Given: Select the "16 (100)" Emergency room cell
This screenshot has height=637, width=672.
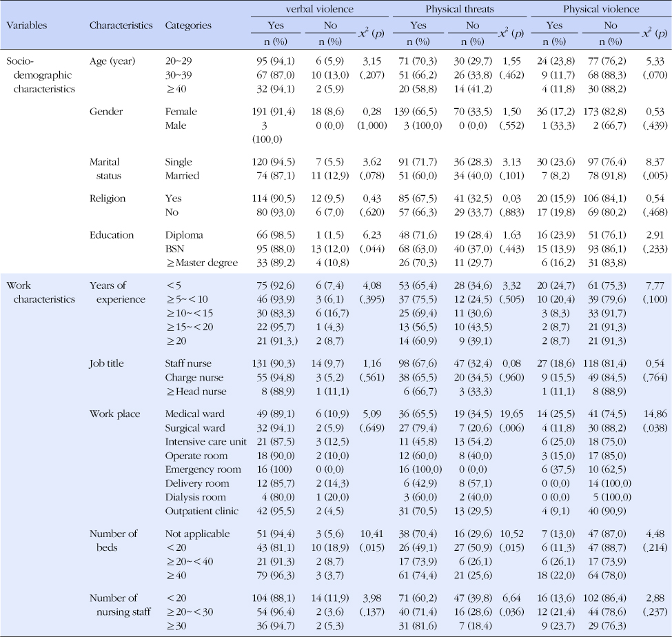Looking at the screenshot, I should (x=274, y=469).
